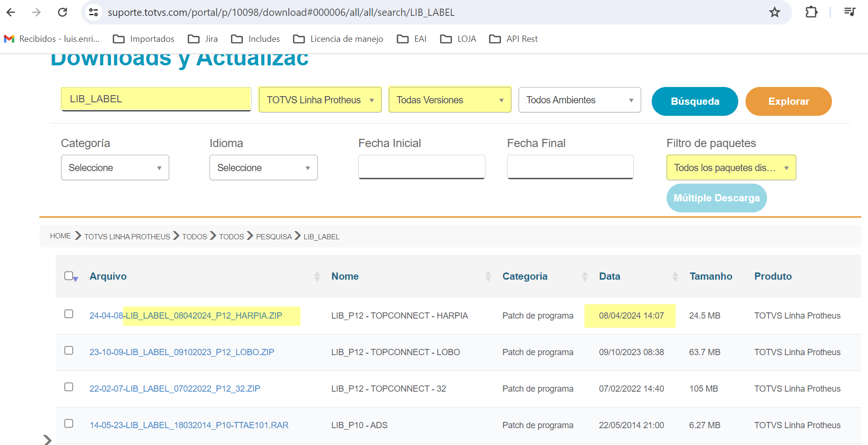Open Gmail Recibidos bookmark
The height and width of the screenshot is (445, 868).
[x=52, y=39]
